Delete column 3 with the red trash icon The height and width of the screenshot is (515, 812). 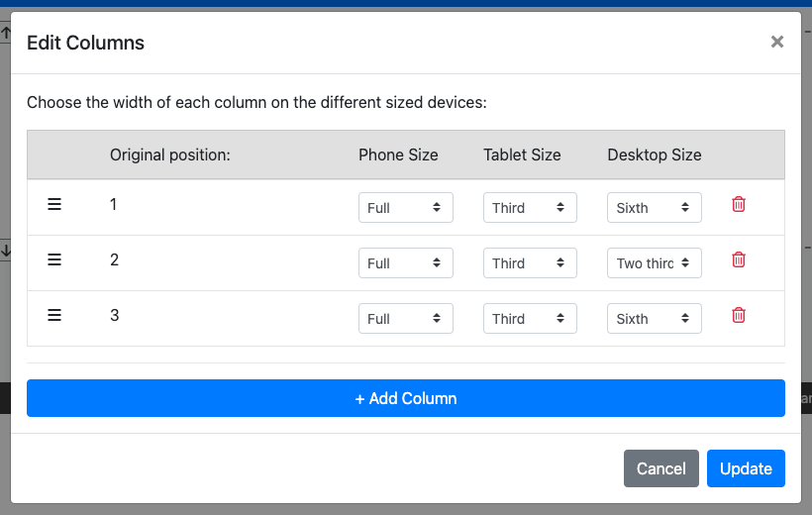pos(739,315)
